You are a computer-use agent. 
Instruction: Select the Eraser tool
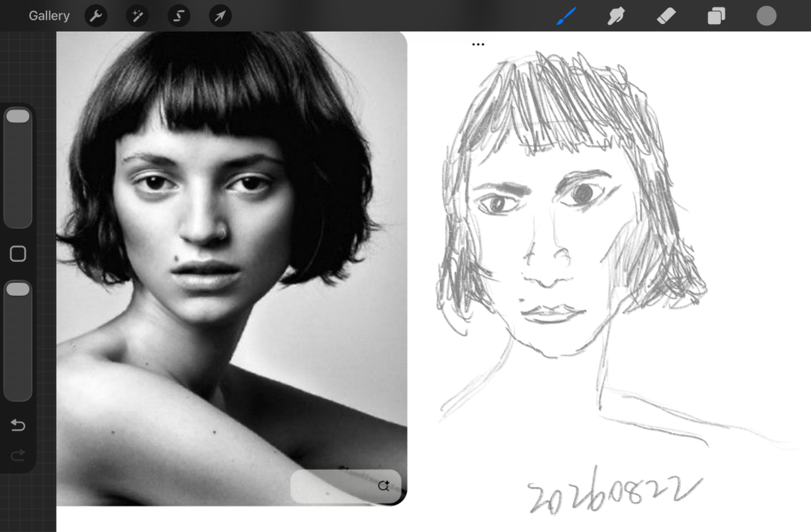(666, 16)
